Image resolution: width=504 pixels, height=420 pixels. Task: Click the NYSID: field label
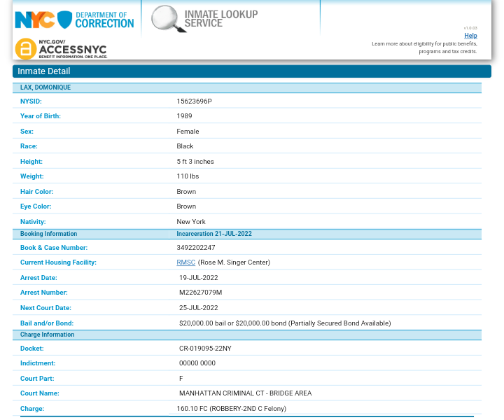pyautogui.click(x=31, y=101)
